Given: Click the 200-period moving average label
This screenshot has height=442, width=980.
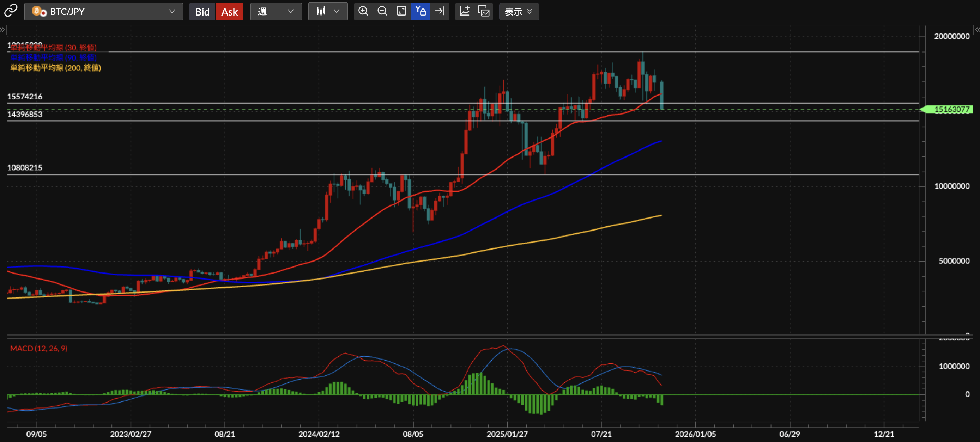Looking at the screenshot, I should pyautogui.click(x=55, y=68).
